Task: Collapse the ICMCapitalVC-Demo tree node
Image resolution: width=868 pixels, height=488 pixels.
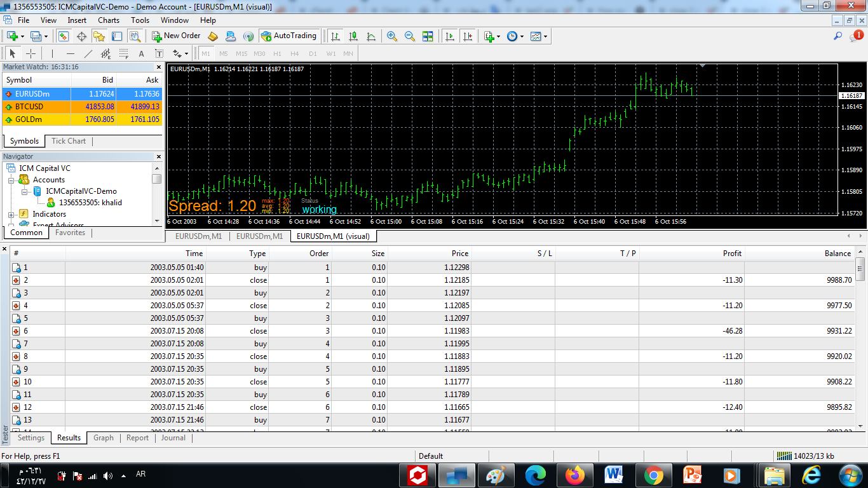Action: [24, 191]
